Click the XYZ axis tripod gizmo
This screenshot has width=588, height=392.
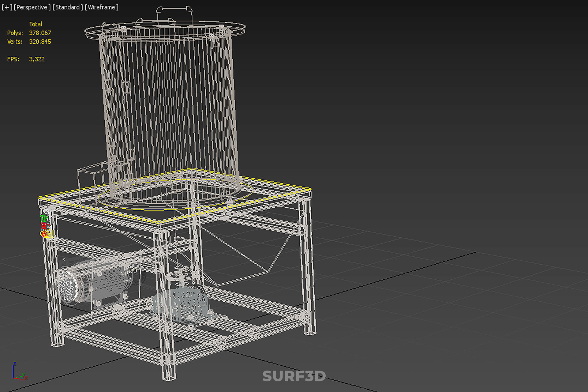[20, 371]
